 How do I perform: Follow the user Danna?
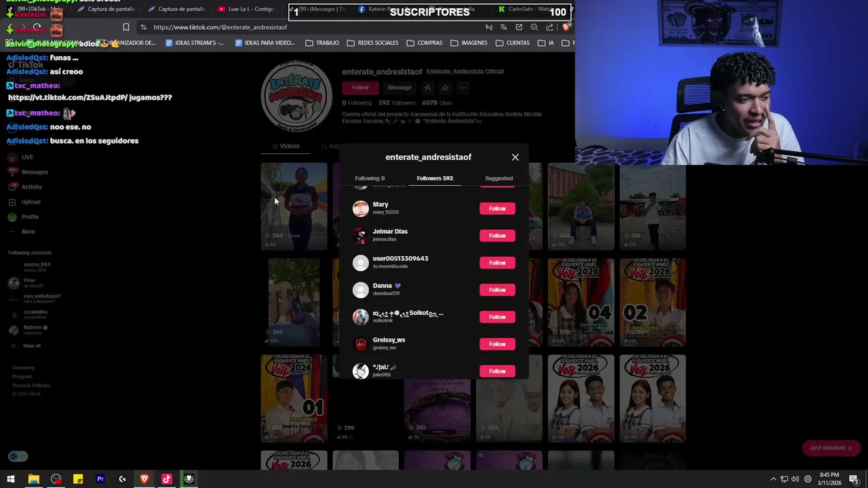[x=497, y=290]
